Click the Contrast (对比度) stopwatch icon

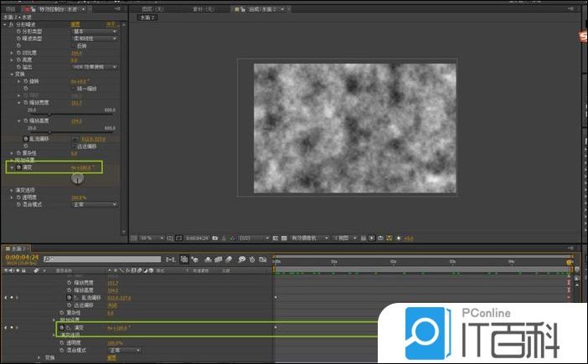pyautogui.click(x=18, y=53)
